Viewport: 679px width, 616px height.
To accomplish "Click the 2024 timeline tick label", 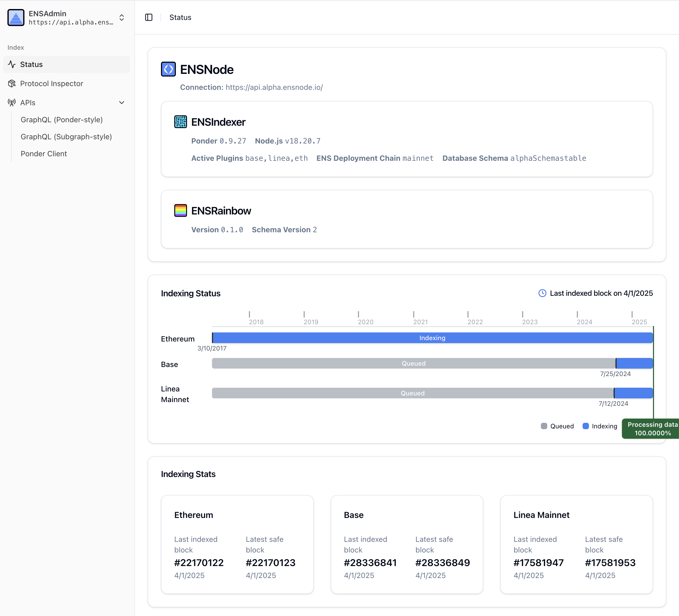I will (585, 322).
